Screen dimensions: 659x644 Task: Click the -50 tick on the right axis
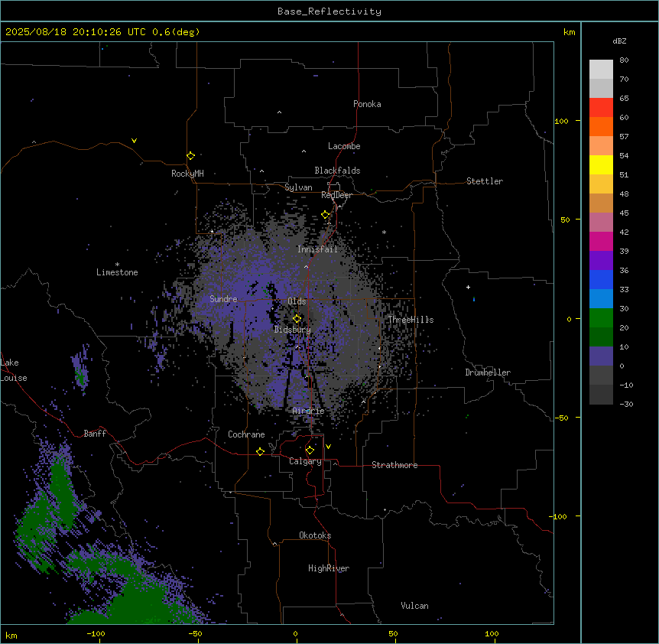(x=561, y=418)
